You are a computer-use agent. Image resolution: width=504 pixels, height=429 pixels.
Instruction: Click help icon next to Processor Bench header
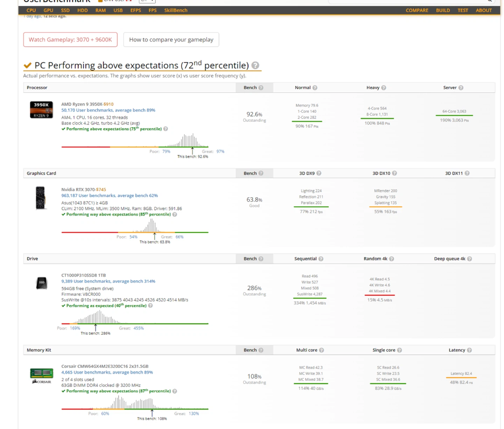pyautogui.click(x=261, y=88)
